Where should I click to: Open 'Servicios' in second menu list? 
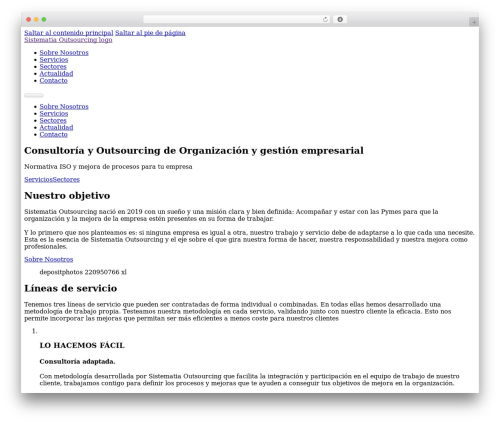pos(54,113)
